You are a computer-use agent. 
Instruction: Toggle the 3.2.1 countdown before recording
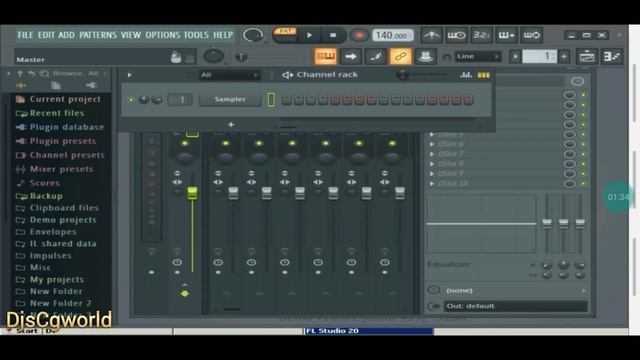coord(481,36)
